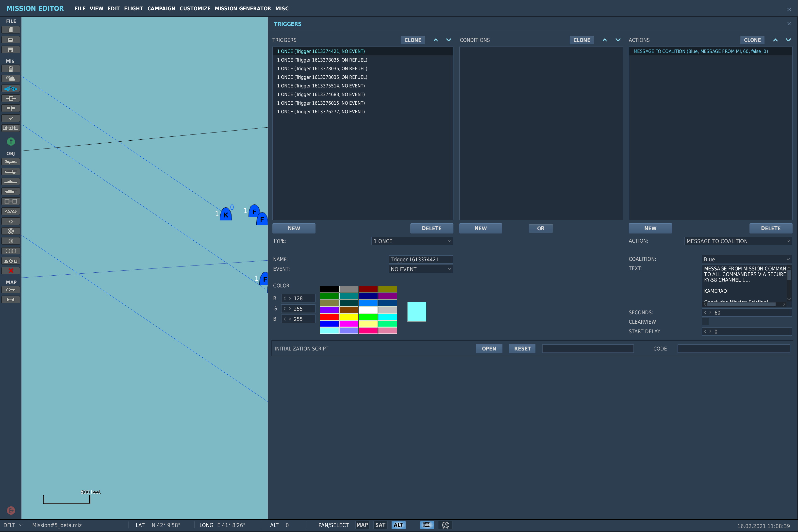
Task: Move action down in ACTIONS list
Action: [788, 40]
